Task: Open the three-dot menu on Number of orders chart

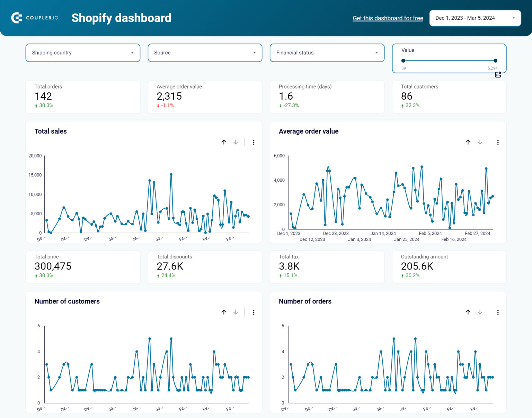Action: point(498,312)
